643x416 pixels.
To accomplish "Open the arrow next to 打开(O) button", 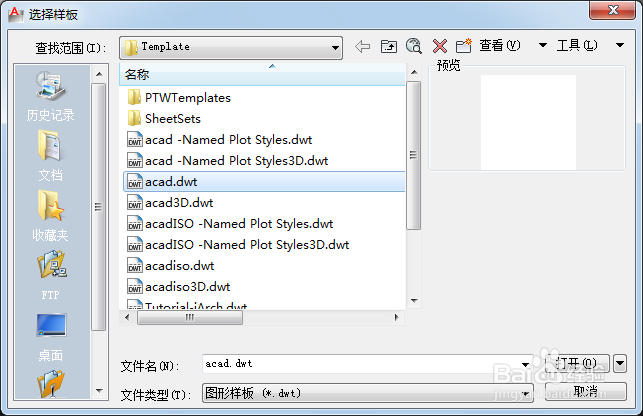I will (x=620, y=363).
